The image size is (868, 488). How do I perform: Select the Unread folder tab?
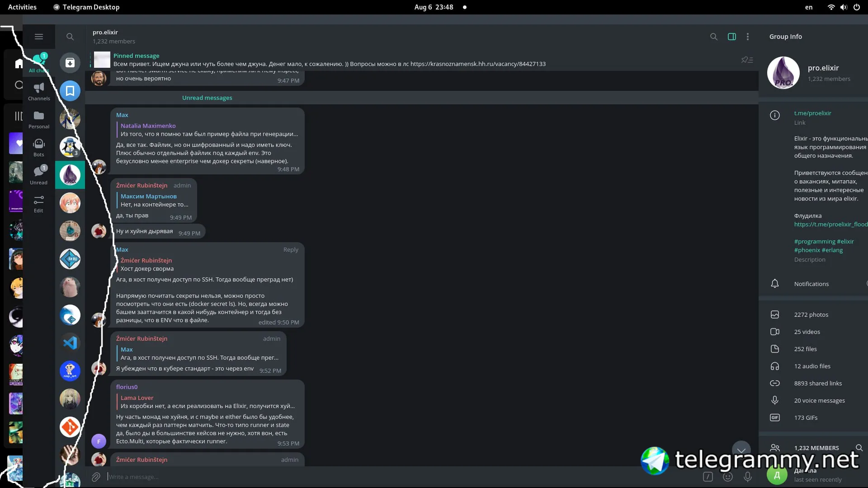point(39,175)
